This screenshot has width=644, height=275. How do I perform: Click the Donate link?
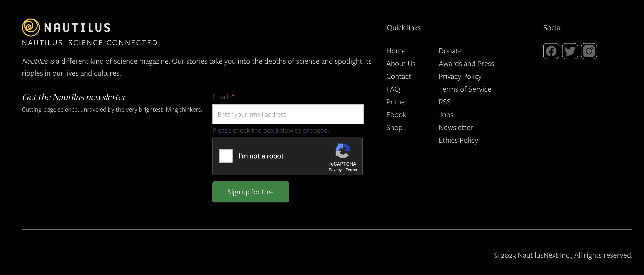pyautogui.click(x=450, y=51)
